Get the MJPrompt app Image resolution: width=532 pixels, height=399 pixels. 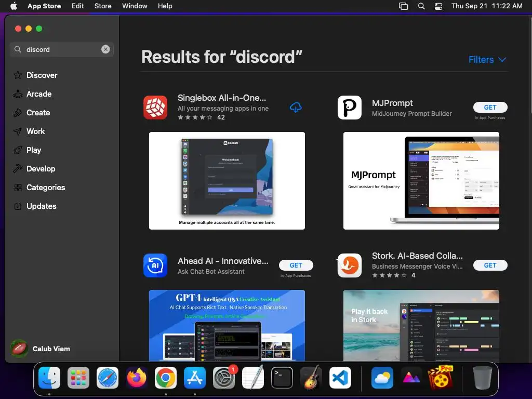coord(490,107)
